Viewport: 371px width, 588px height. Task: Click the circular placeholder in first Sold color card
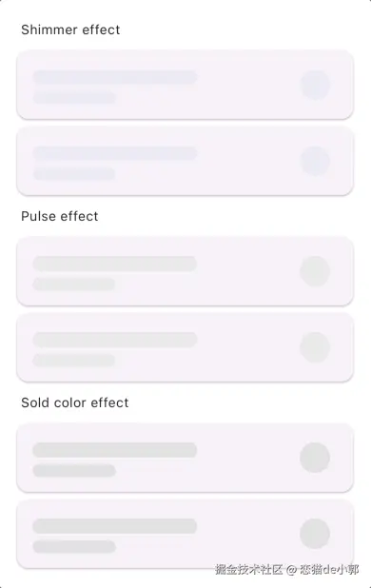pyautogui.click(x=315, y=458)
